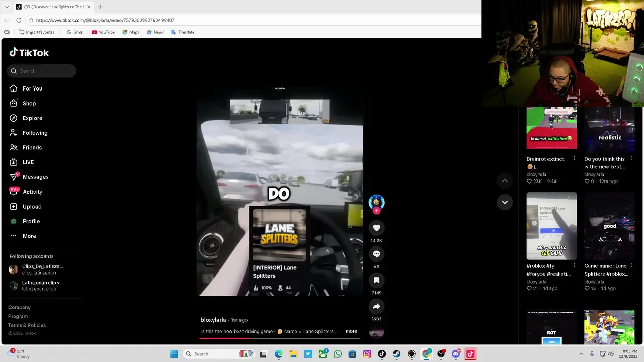
Task: Expand the browser tab list chevron
Action: coord(7,7)
